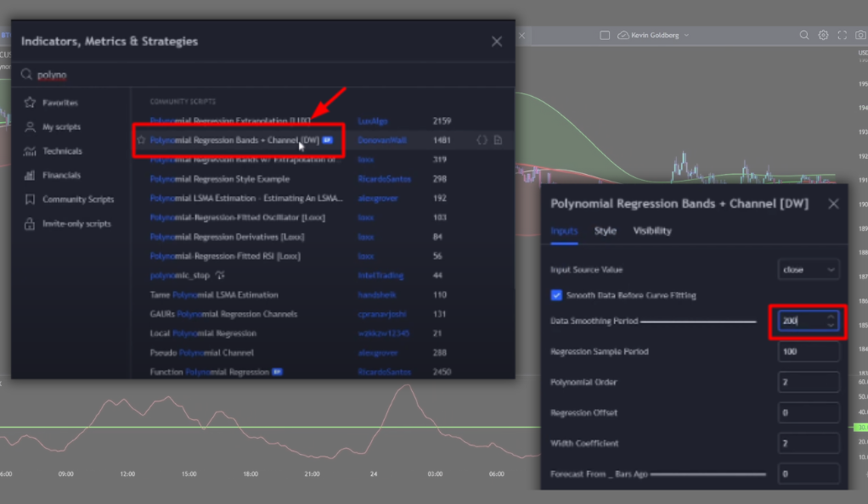The width and height of the screenshot is (868, 504).
Task: Switch to the Visibility tab
Action: [x=652, y=231]
